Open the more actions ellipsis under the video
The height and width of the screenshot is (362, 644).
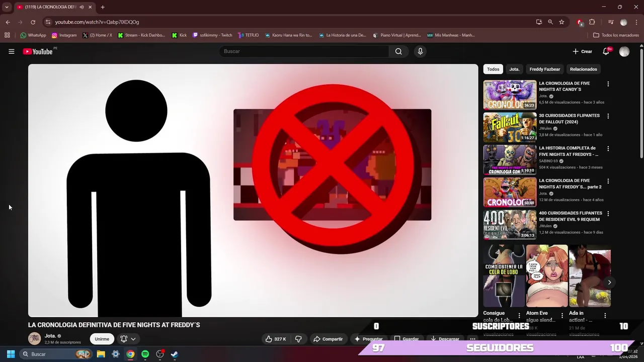tap(472, 339)
